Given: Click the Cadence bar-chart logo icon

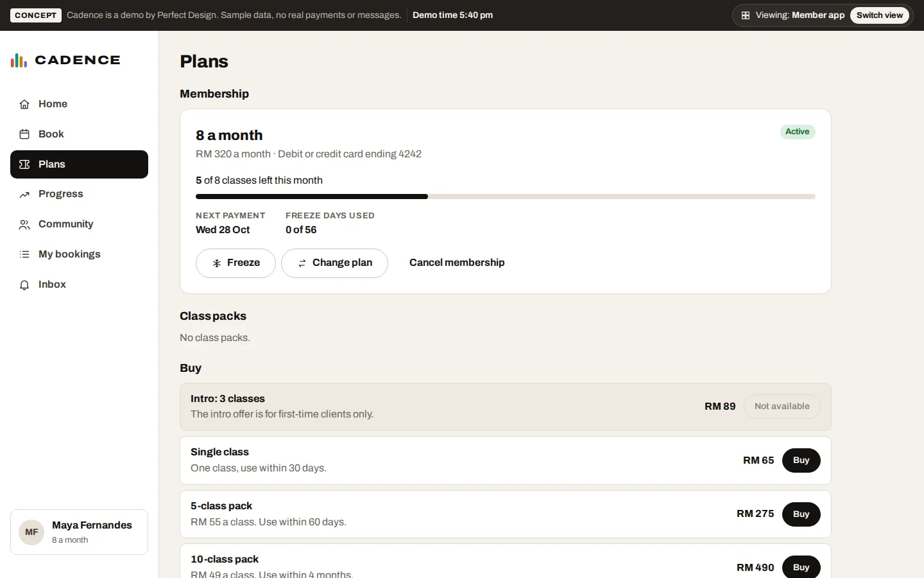Looking at the screenshot, I should pos(19,60).
